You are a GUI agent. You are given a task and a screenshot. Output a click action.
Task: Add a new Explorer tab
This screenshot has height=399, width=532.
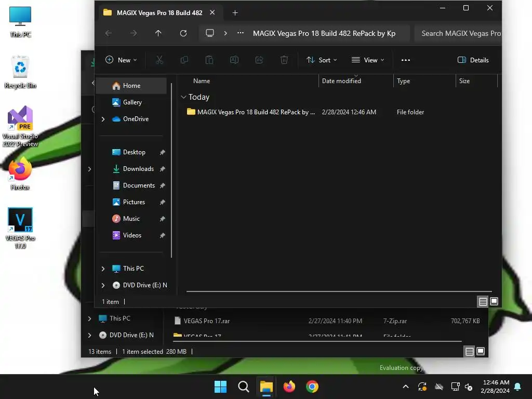click(235, 13)
